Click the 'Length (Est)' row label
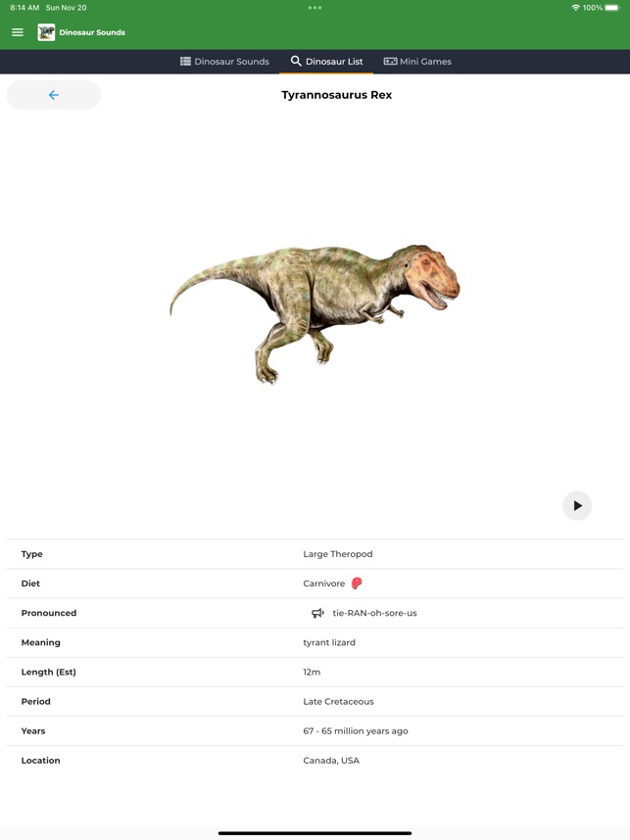Image resolution: width=630 pixels, height=840 pixels. 48,672
